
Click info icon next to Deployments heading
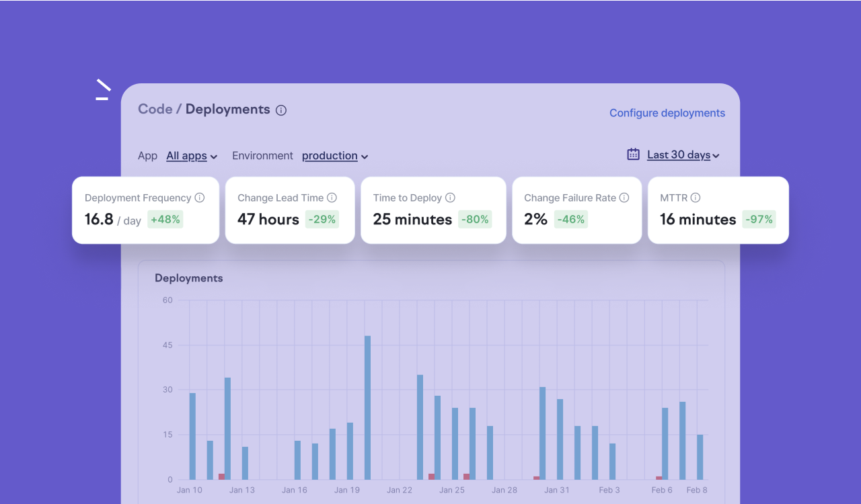tap(281, 110)
